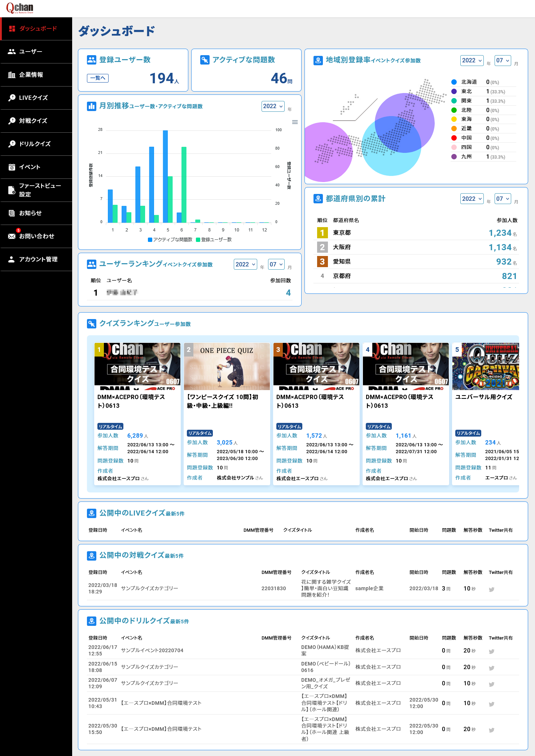Toggle アクティブな問題数 legend series in chart

point(170,240)
